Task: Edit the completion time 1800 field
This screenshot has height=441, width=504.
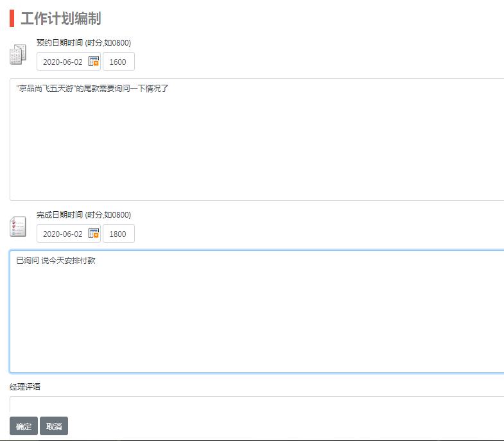Action: pyautogui.click(x=119, y=234)
